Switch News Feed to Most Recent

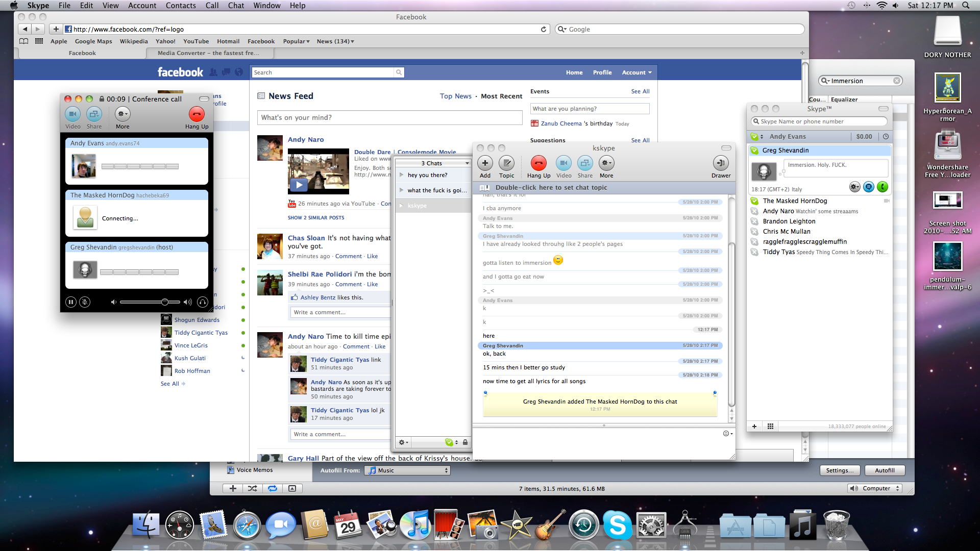point(501,96)
